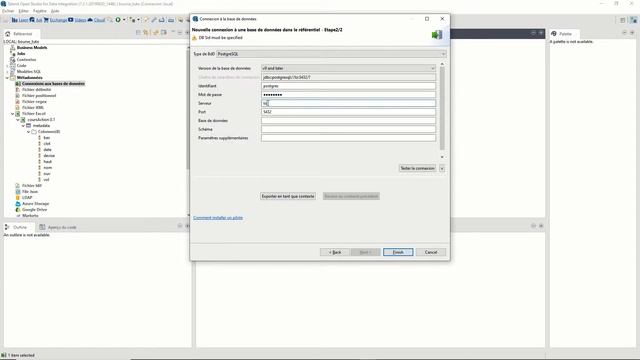Expand the Modèles SQL node

pyautogui.click(x=7, y=71)
